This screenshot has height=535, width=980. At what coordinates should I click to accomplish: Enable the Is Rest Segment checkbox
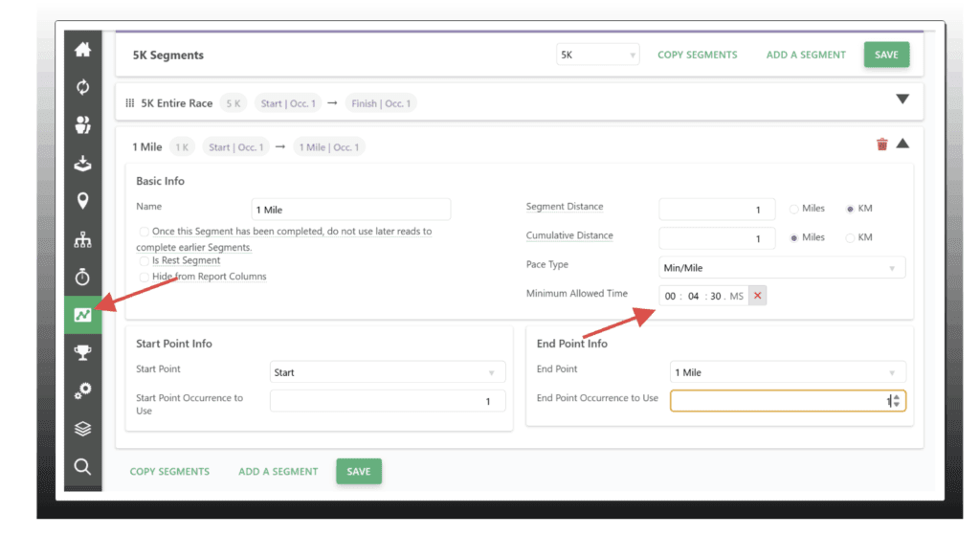(x=145, y=260)
